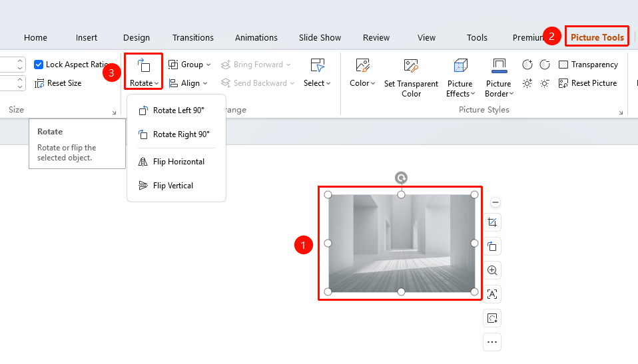Open the Transitions tab
Image resolution: width=638 pixels, height=364 pixels.
tap(193, 37)
